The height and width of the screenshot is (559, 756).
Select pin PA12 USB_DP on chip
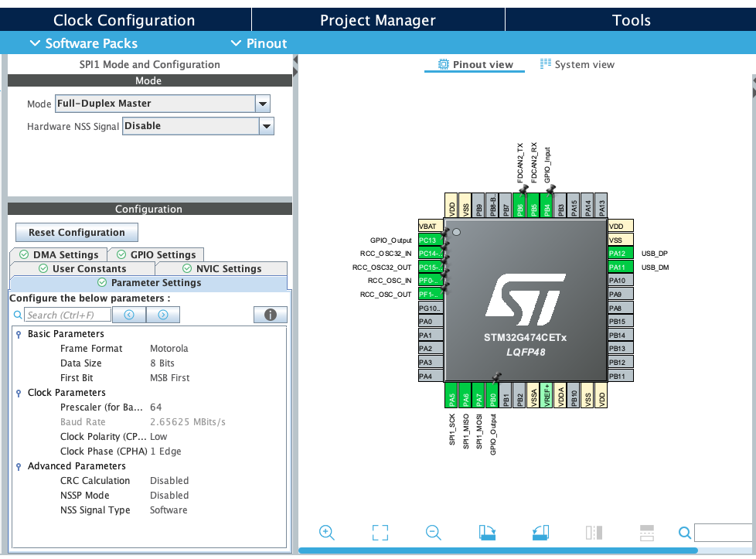(621, 254)
